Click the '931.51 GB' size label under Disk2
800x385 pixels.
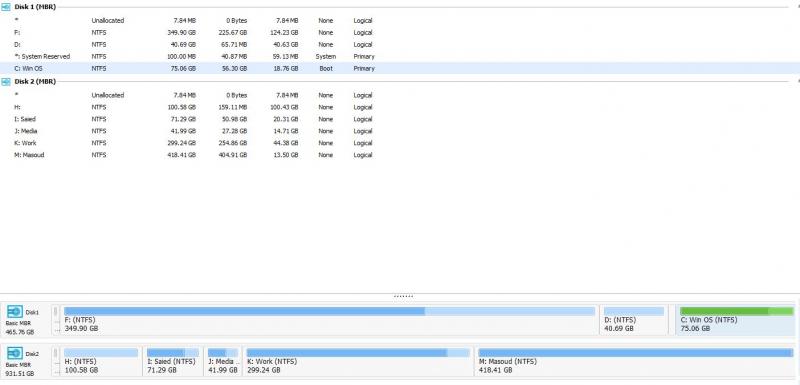point(20,373)
